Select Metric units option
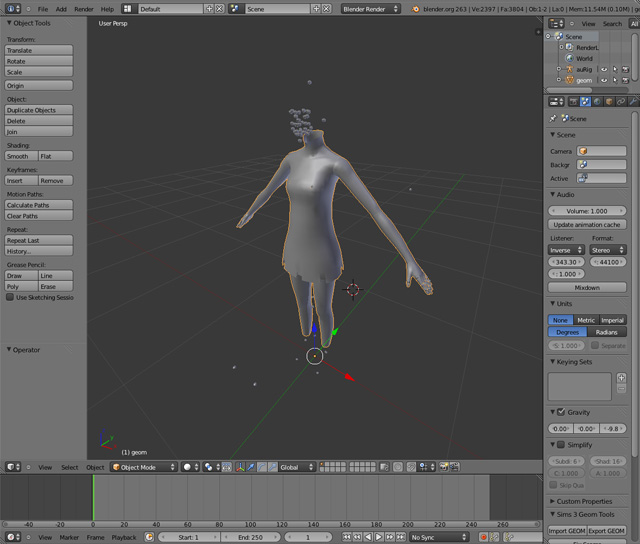The image size is (640, 544). coord(586,320)
